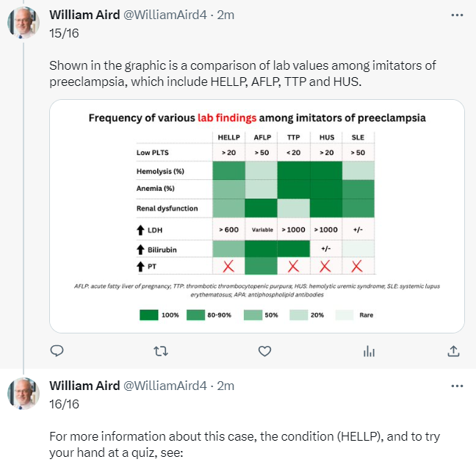Click the 16/16 tweet text about HELLP quiz
The image size is (476, 462).
pyautogui.click(x=245, y=444)
